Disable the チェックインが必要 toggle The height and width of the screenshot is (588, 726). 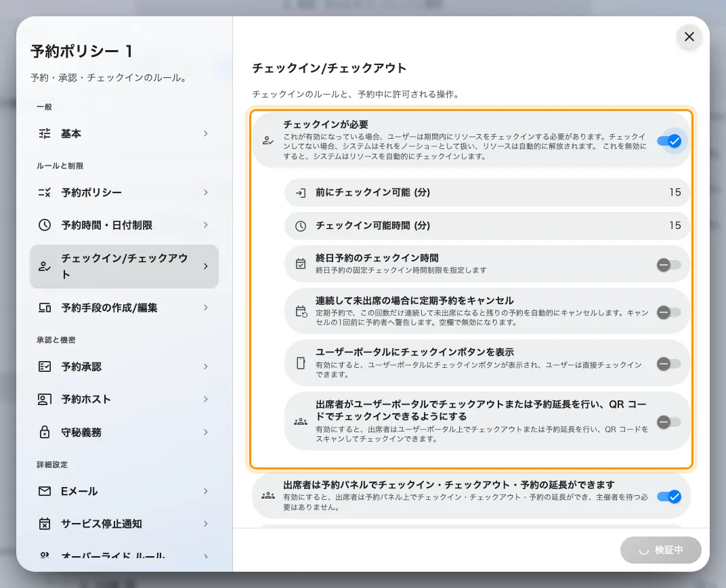[668, 141]
